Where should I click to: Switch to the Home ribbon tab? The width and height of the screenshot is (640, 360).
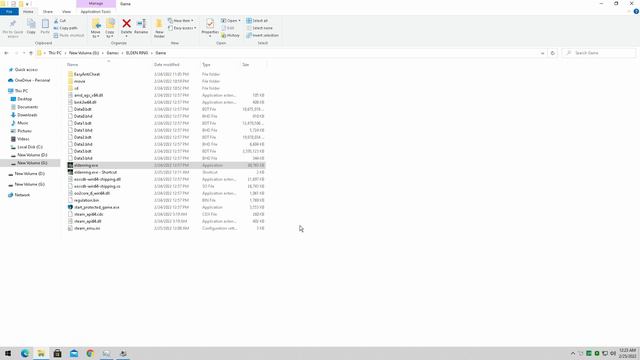[x=28, y=11]
